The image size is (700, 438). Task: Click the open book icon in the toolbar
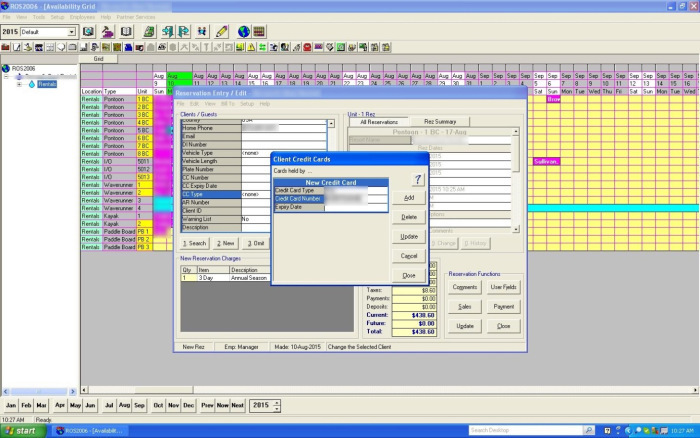coord(126,32)
